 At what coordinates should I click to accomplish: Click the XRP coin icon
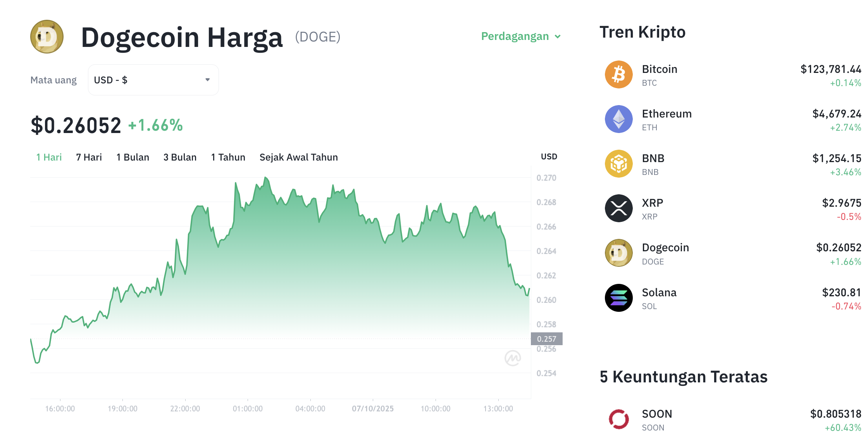tap(618, 208)
